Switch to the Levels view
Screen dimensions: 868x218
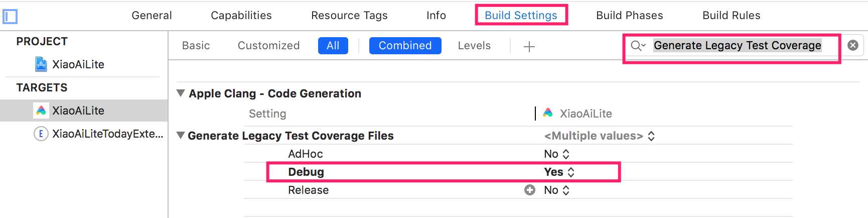coord(474,46)
